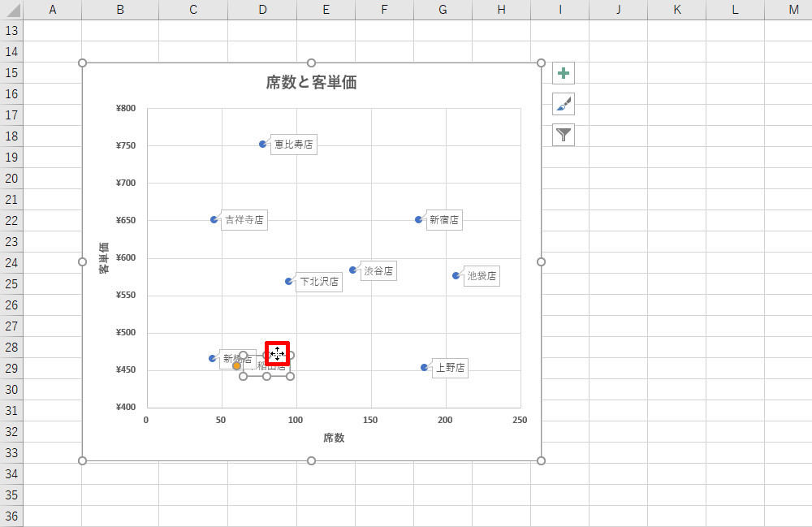Screen dimensions: 812x527
Task: Click the 吉祥寺店 data label
Action: click(244, 220)
